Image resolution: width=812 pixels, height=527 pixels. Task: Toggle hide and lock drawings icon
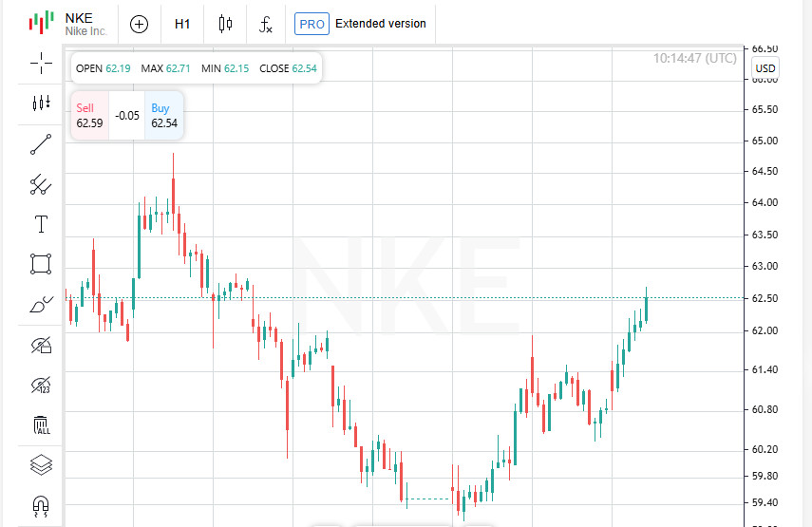click(x=41, y=345)
